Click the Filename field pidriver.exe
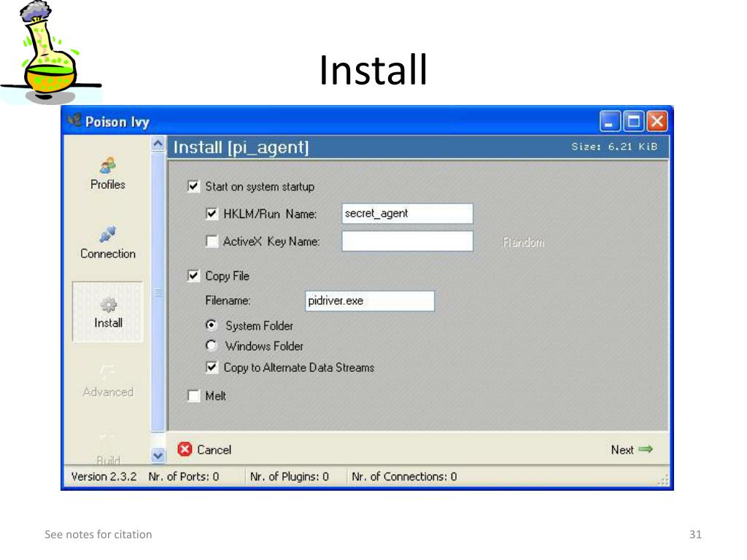747x560 pixels. click(370, 301)
